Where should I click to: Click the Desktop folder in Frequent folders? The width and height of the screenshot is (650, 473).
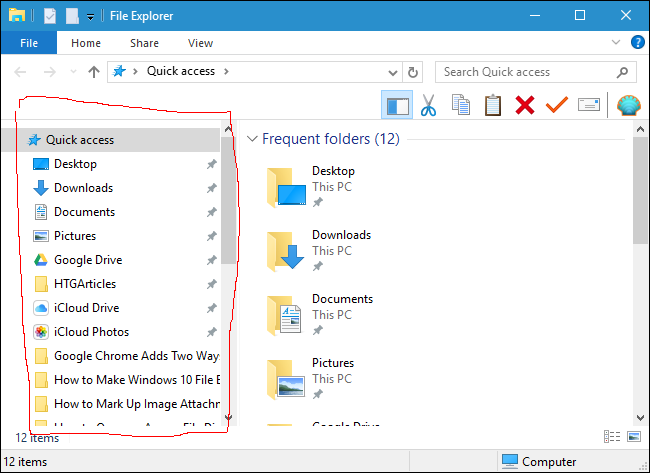pyautogui.click(x=311, y=187)
